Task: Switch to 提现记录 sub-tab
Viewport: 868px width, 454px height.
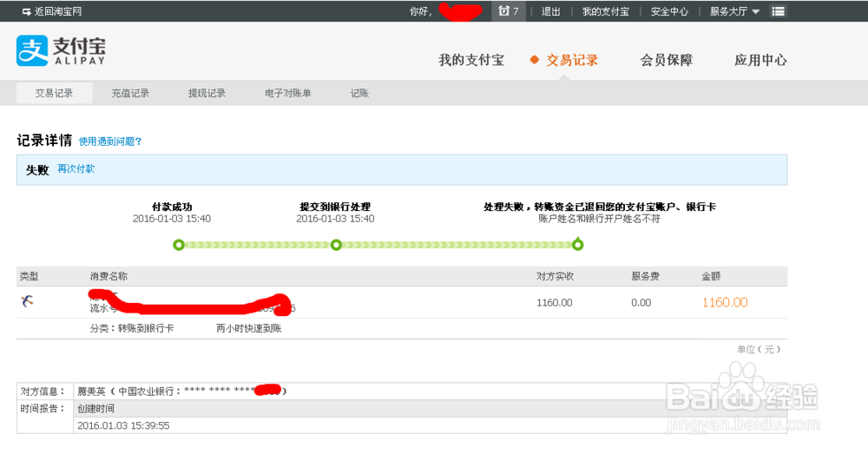Action: tap(207, 93)
